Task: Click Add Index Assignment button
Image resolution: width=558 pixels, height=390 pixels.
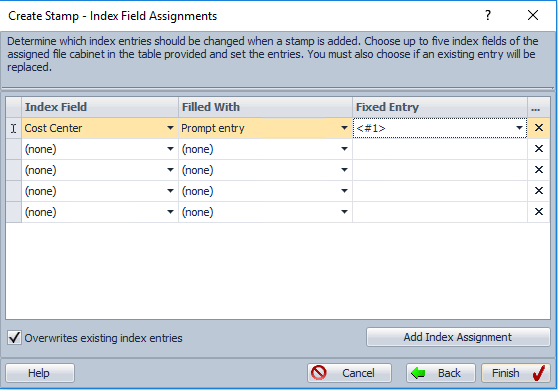Action: (458, 337)
